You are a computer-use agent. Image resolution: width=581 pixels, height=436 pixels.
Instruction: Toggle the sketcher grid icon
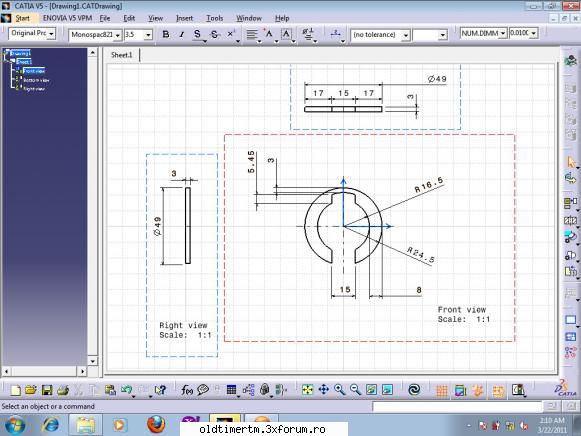(x=442, y=390)
